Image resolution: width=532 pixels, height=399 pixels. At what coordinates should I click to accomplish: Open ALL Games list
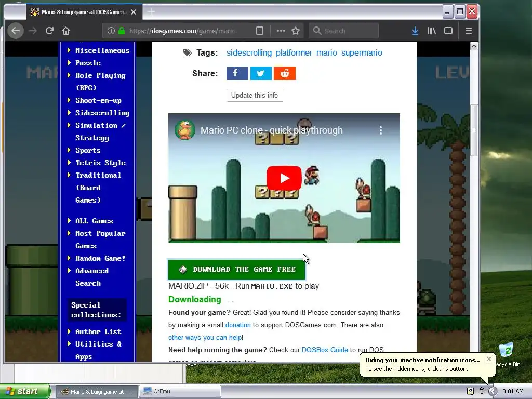pos(94,221)
